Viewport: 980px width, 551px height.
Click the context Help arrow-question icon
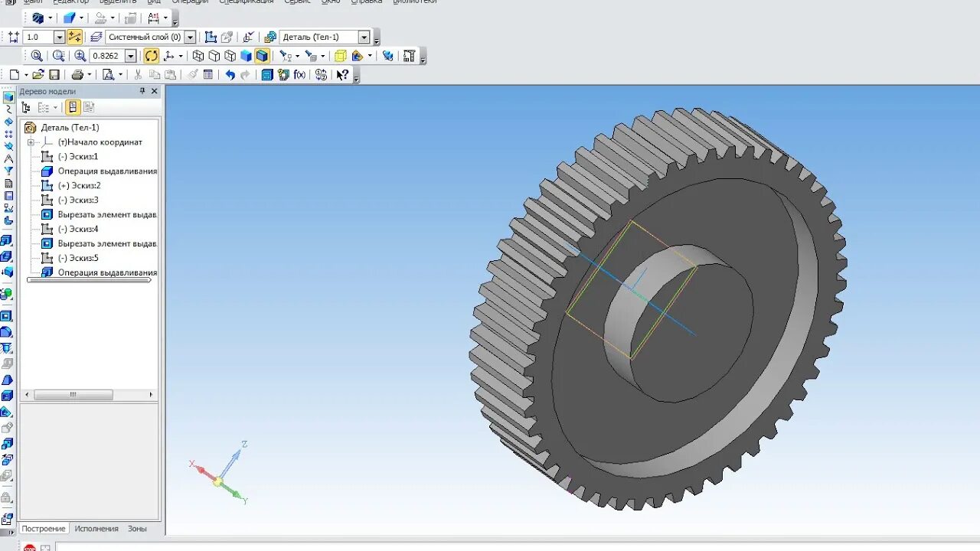342,74
